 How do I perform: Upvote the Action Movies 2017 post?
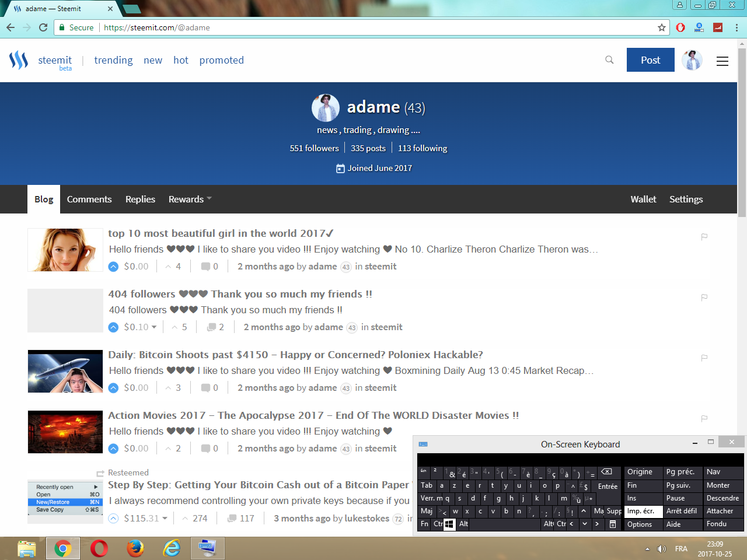[114, 449]
